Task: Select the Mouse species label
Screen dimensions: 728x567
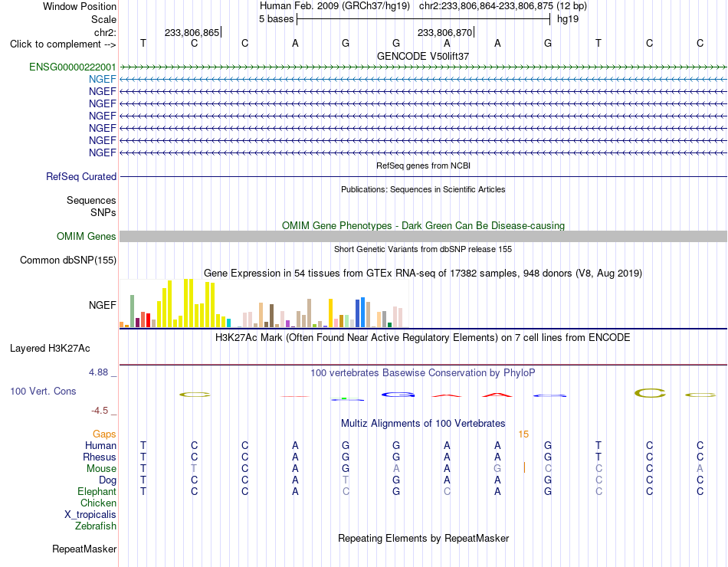Action: (101, 469)
